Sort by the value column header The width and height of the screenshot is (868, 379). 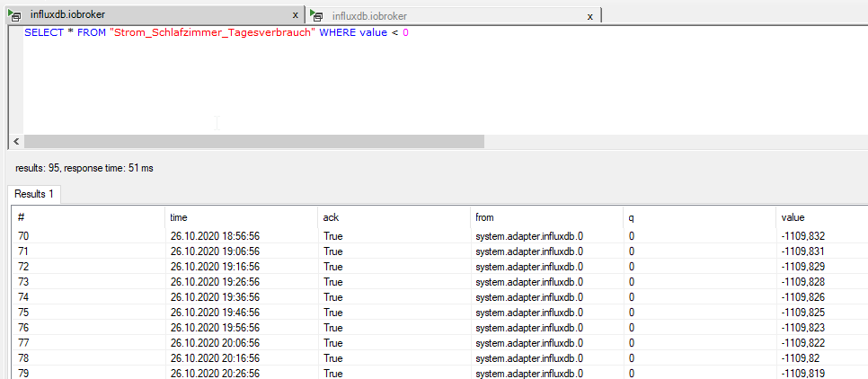[821, 217]
